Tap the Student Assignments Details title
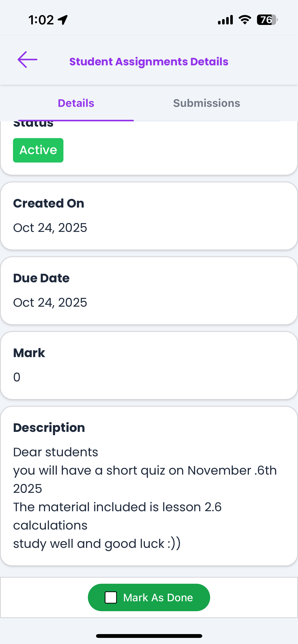This screenshot has height=644, width=298. pyautogui.click(x=149, y=62)
